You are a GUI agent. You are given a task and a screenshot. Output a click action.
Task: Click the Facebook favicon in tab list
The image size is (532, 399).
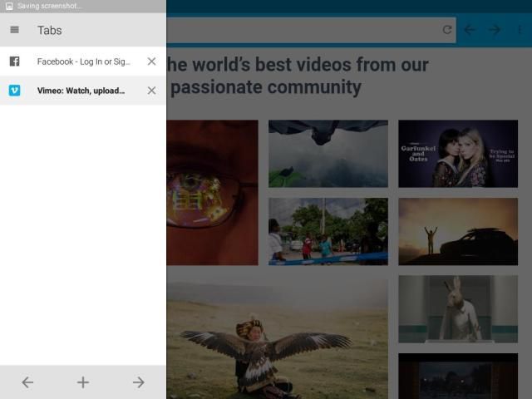(x=14, y=62)
